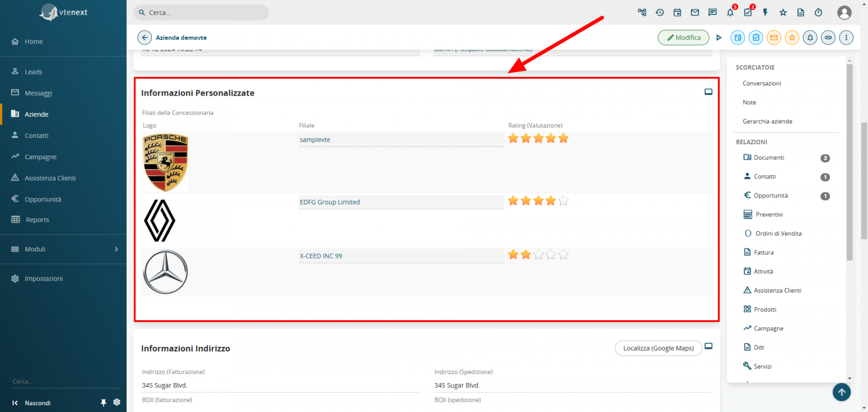Toggle the follow bell in the record action bar
This screenshot has height=412, width=868.
coord(810,38)
